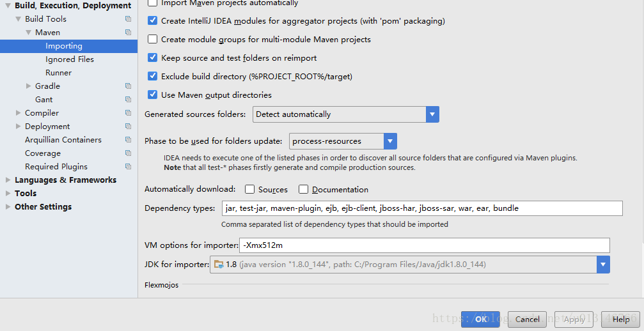Open JDK for importer dropdown
644x331 pixels.
coord(409,265)
